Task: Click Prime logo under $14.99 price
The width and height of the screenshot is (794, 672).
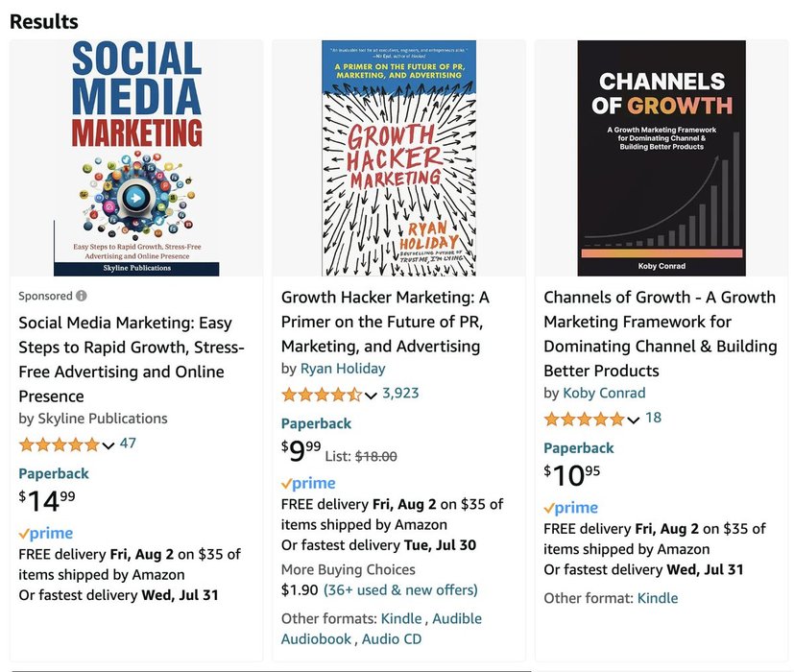Action: [45, 534]
